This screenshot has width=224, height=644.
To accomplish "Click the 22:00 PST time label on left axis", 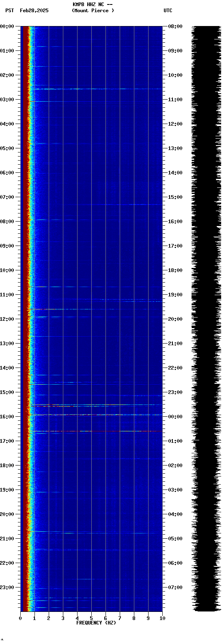I will 7,563.
